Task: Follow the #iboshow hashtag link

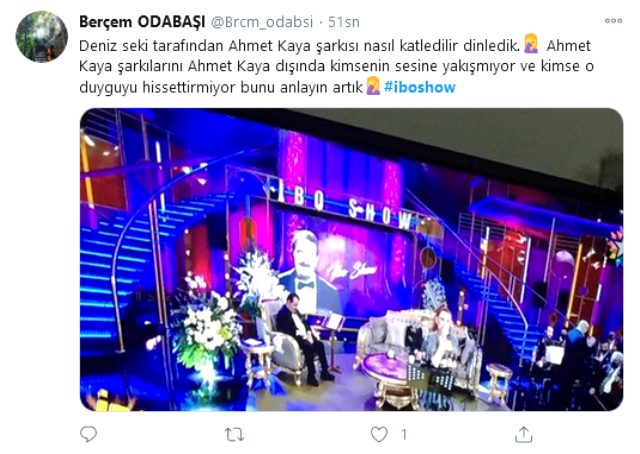Action: click(420, 87)
